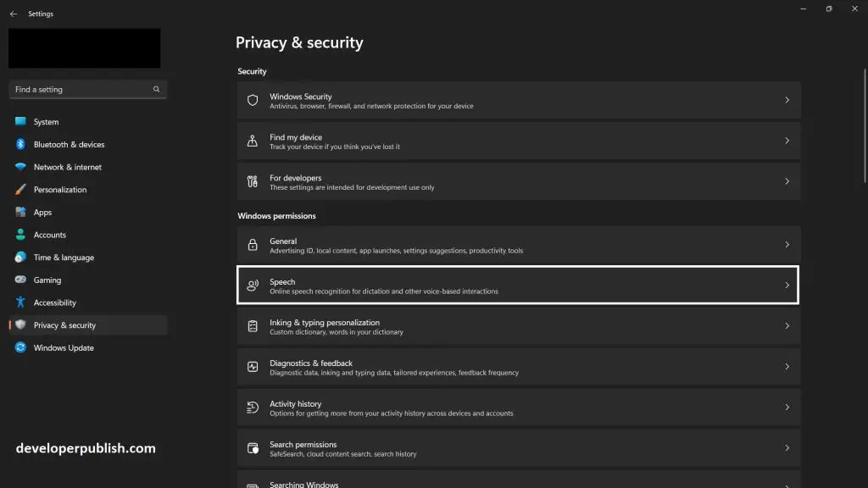The width and height of the screenshot is (868, 488).
Task: Minimize the Settings window
Action: [804, 8]
